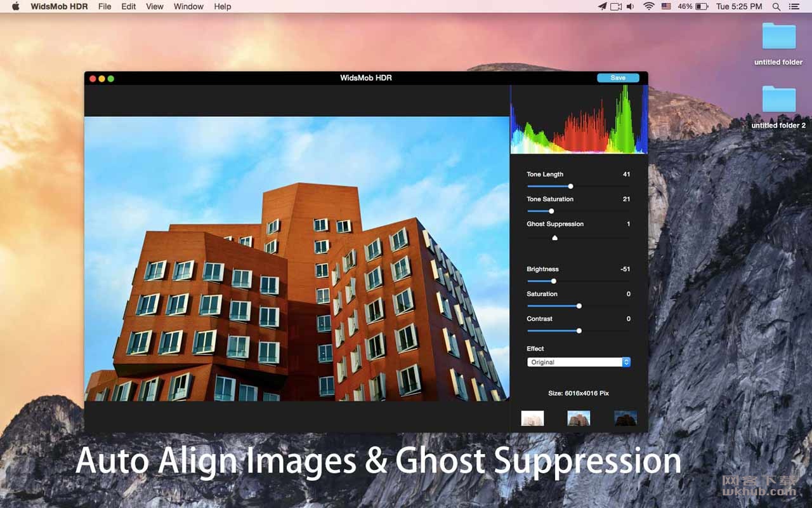
Task: Select the dark underexposed thumbnail
Action: pos(625,418)
